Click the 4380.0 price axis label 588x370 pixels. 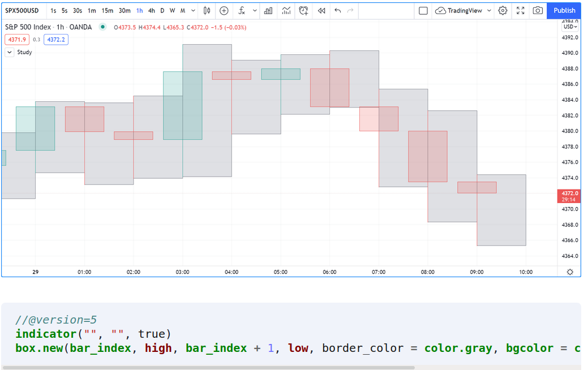(570, 131)
